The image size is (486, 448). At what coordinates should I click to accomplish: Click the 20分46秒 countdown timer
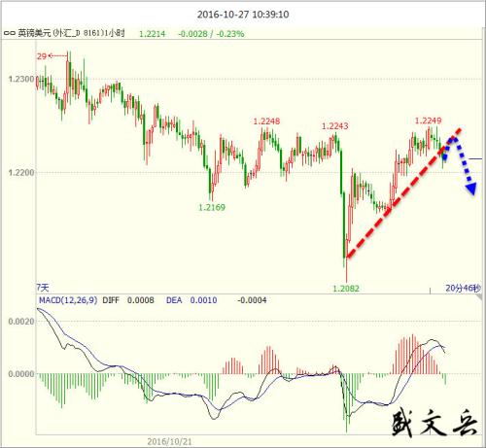point(464,288)
